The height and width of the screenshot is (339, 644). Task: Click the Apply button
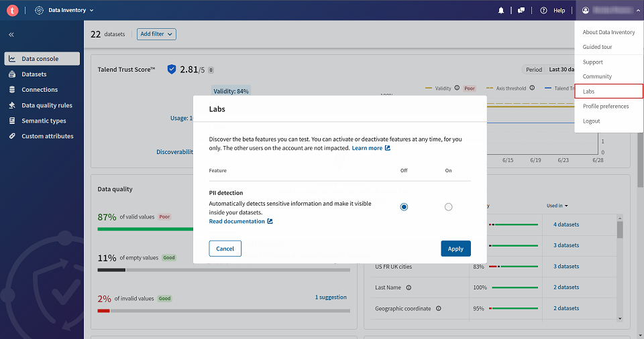click(x=455, y=249)
